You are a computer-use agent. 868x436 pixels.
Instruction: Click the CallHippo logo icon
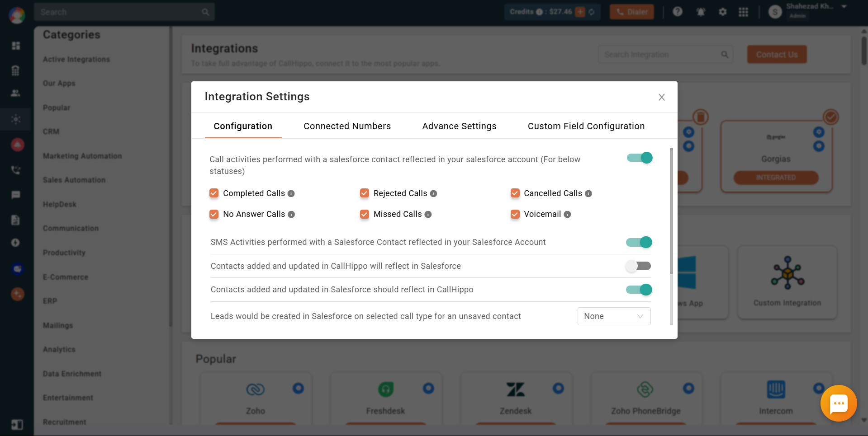[x=17, y=15]
